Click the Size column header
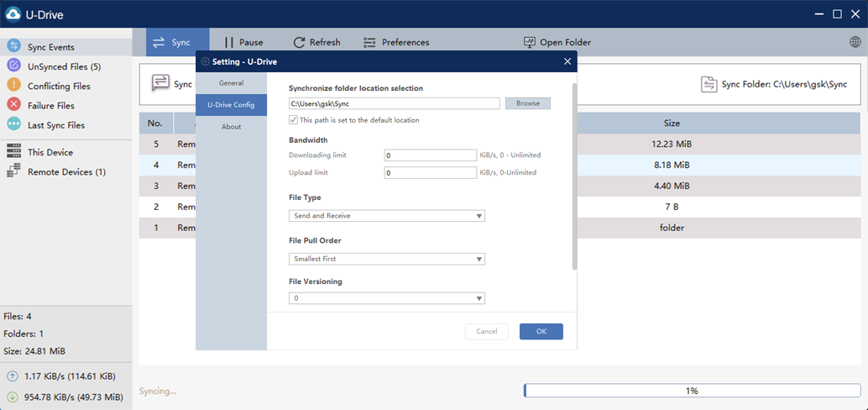This screenshot has width=868, height=410. tap(672, 123)
